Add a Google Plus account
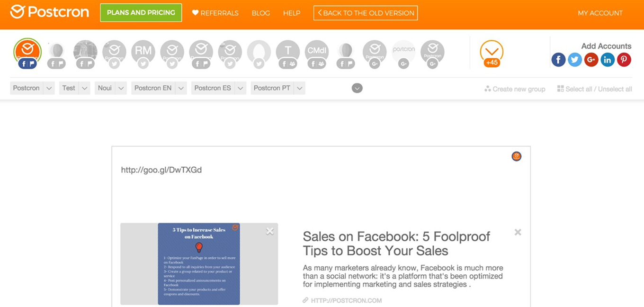The height and width of the screenshot is (307, 644). point(591,60)
